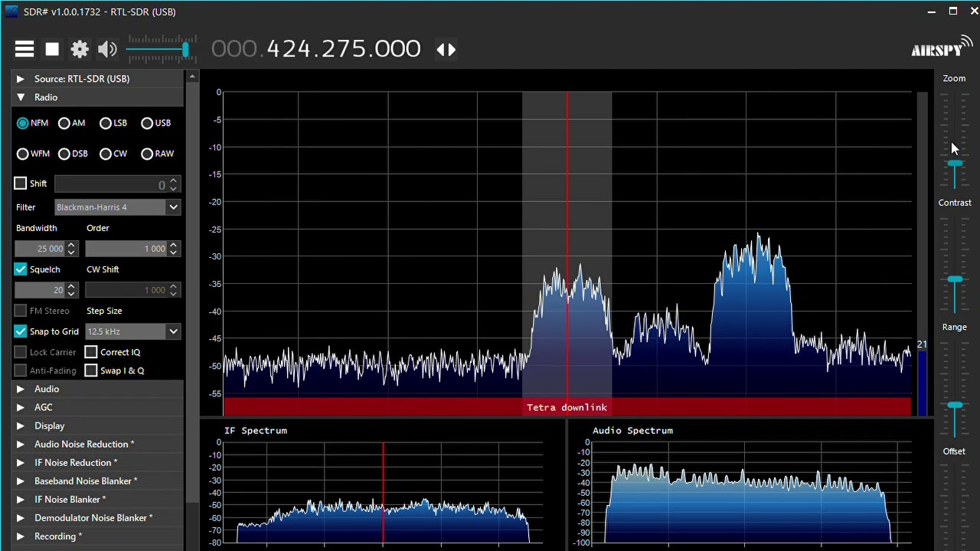Disable the Squelch checkbox

[21, 269]
